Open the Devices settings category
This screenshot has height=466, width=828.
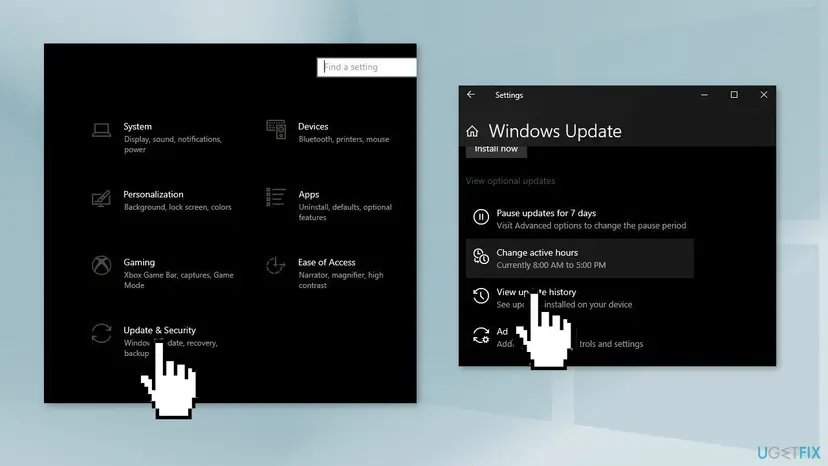click(328, 132)
